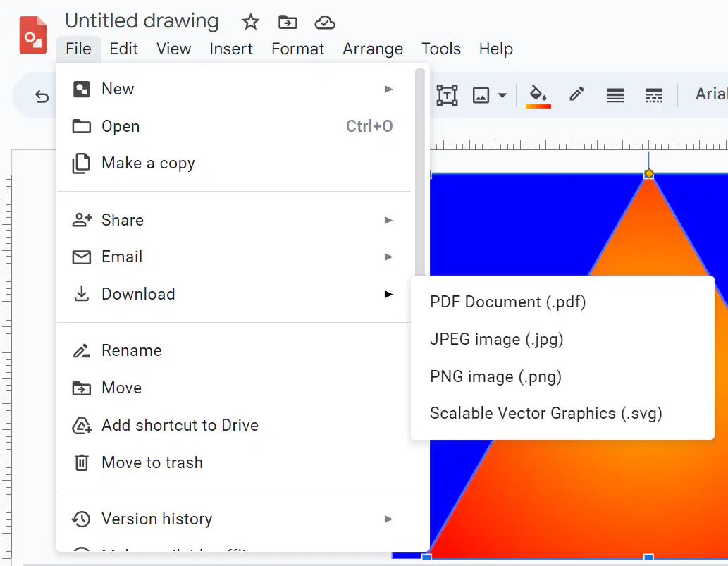
Task: Open the Google Drawings home logo
Action: tap(33, 35)
